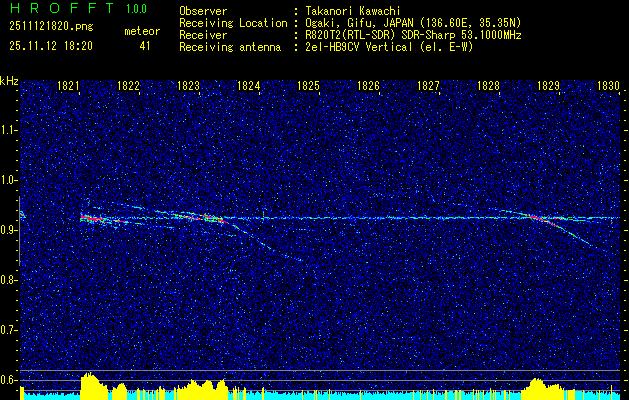Viewport: 629px width, 400px height.
Task: Click the 1822 time axis label
Action: pyautogui.click(x=128, y=86)
